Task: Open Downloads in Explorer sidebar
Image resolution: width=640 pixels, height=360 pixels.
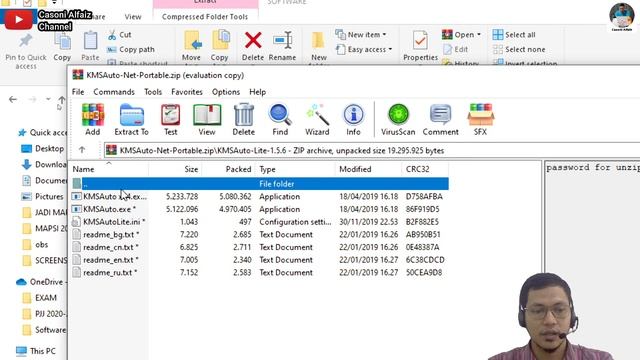Action: 44,164
